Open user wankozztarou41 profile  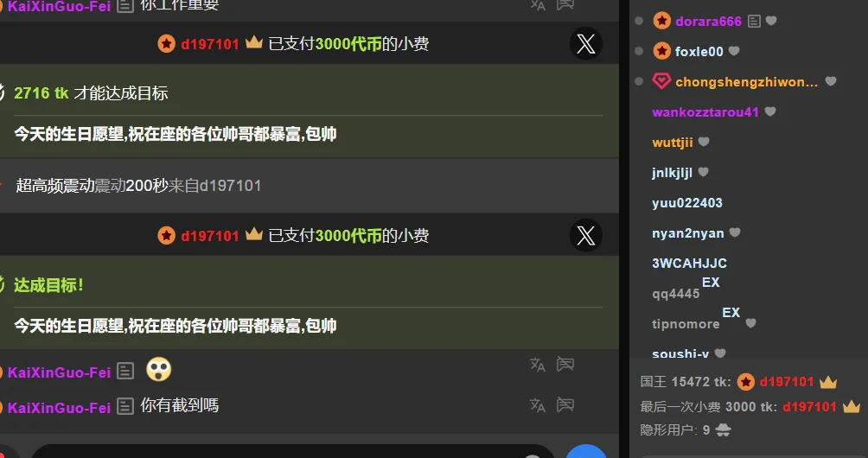pyautogui.click(x=705, y=111)
